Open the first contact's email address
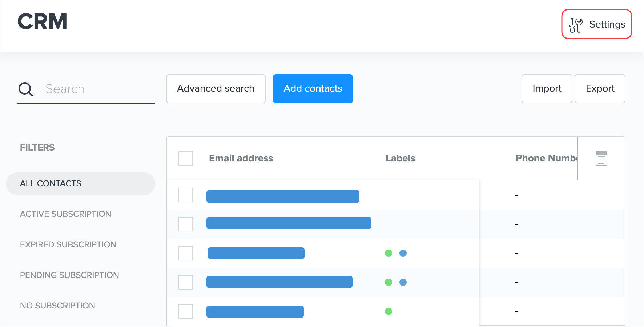Viewport: 644px width, 327px height. click(x=282, y=196)
